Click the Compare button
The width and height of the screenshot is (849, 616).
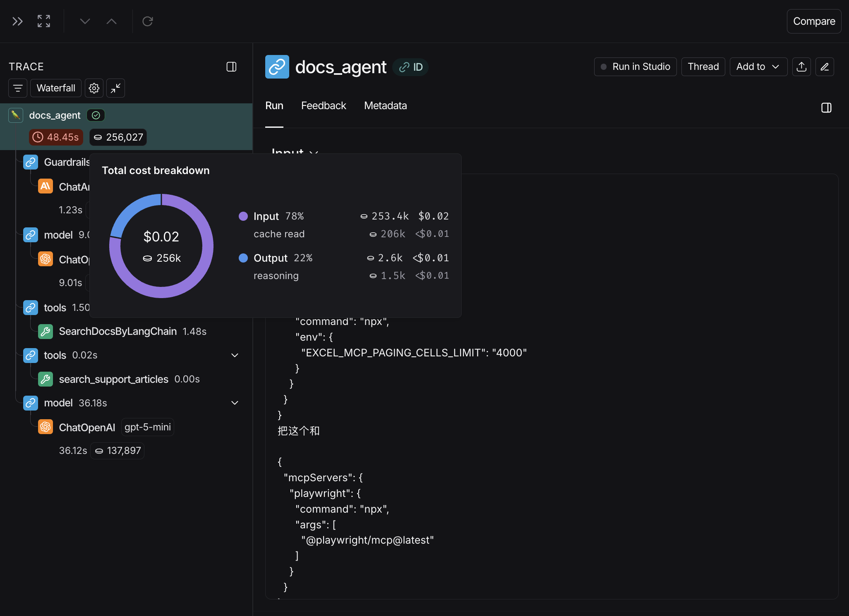point(813,21)
